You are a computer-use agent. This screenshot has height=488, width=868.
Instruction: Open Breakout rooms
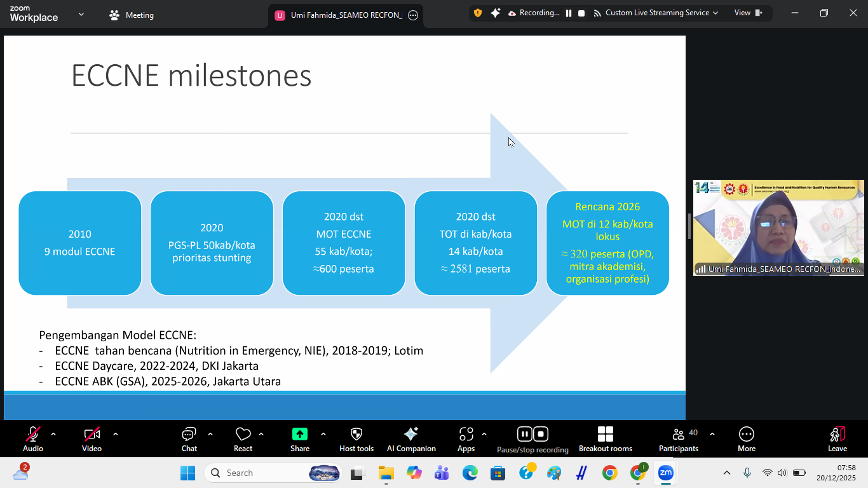(605, 438)
